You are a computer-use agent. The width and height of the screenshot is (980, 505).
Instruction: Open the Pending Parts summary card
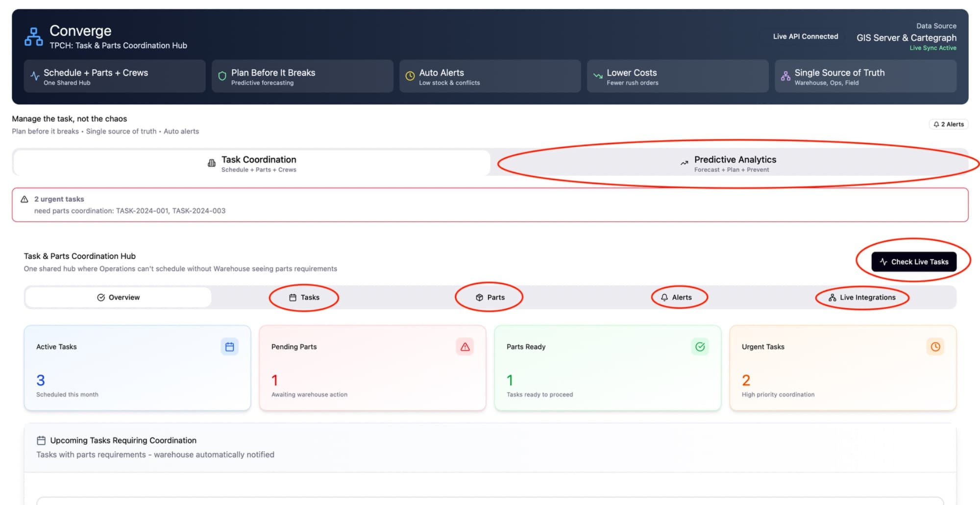pos(372,368)
